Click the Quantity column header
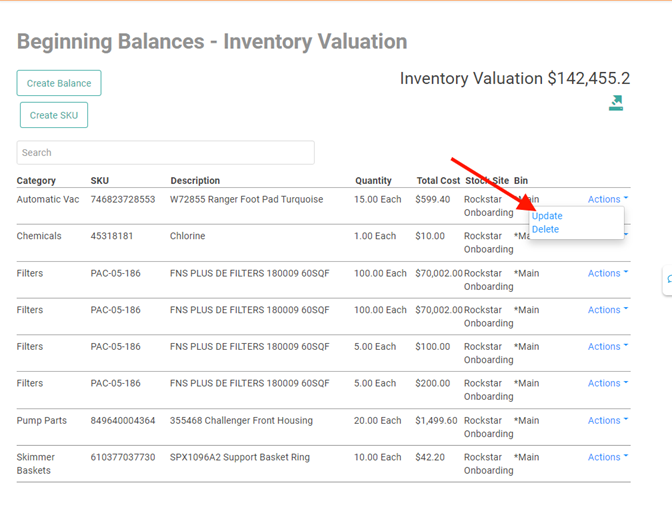The image size is (672, 527). click(x=373, y=181)
